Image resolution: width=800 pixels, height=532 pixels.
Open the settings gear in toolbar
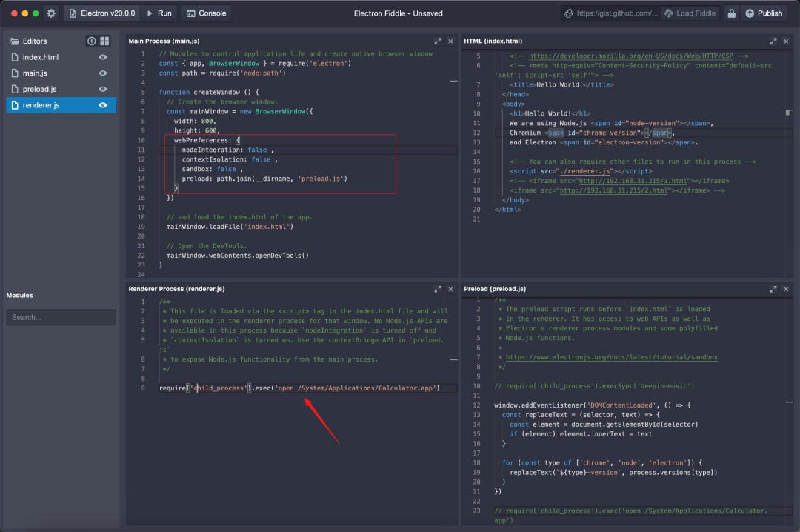(51, 13)
